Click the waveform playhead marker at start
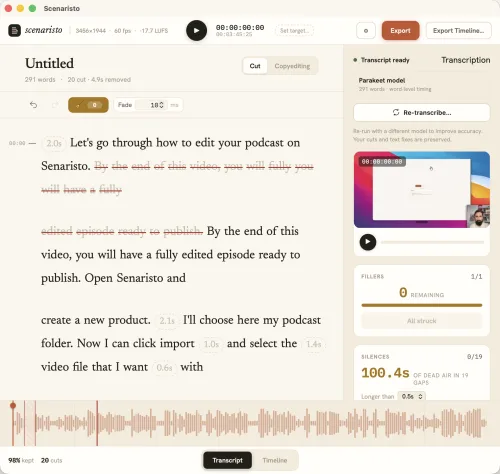The image size is (500, 474). (13, 406)
